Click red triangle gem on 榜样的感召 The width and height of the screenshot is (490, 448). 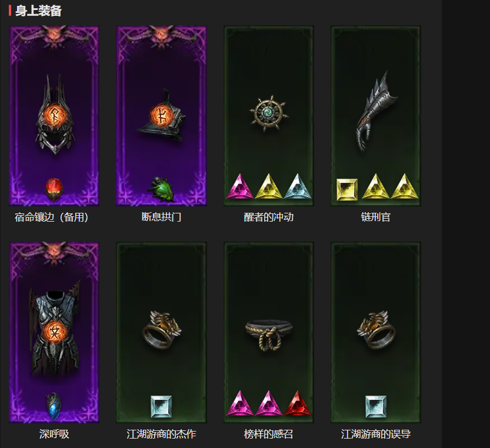pyautogui.click(x=298, y=404)
